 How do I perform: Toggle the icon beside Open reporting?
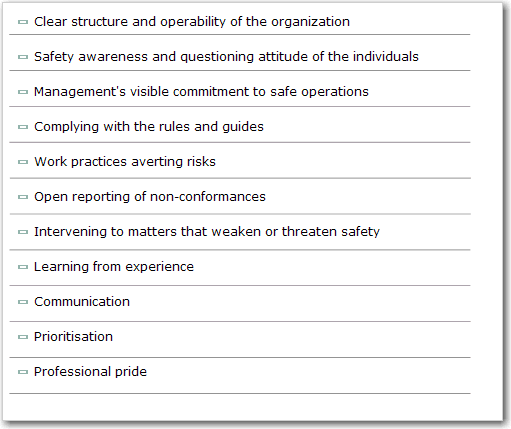23,197
